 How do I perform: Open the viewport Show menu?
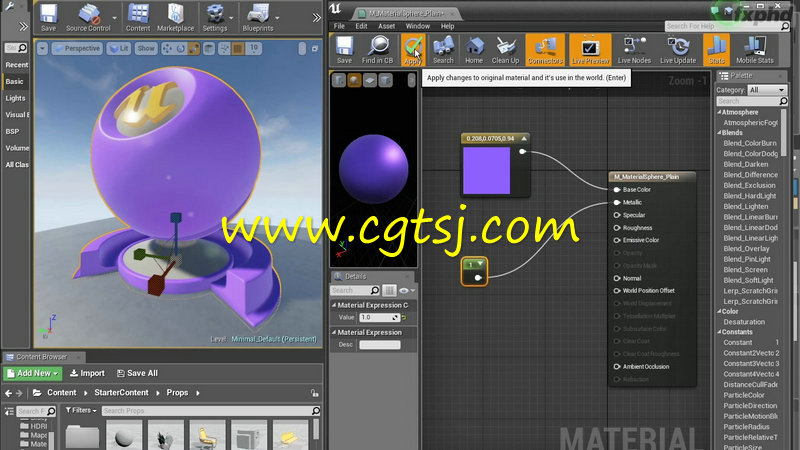[x=145, y=48]
